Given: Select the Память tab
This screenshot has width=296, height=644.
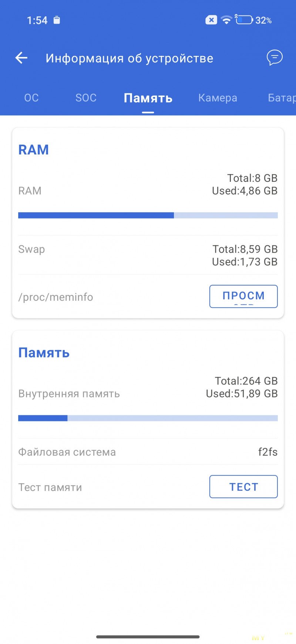Looking at the screenshot, I should pos(148,98).
